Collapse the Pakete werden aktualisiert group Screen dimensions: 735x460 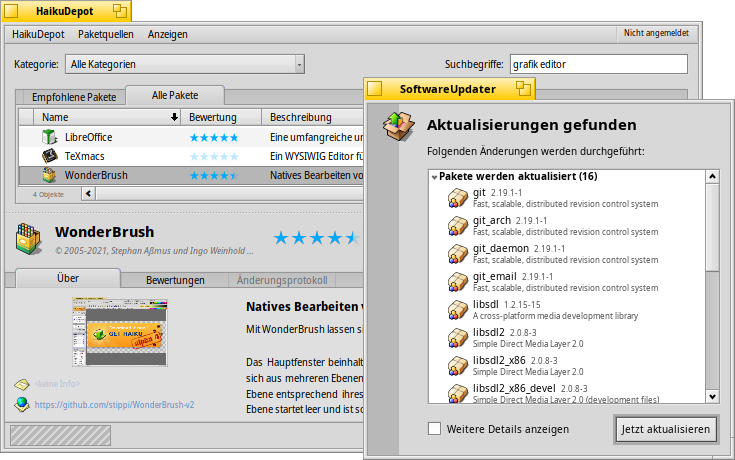pos(434,177)
